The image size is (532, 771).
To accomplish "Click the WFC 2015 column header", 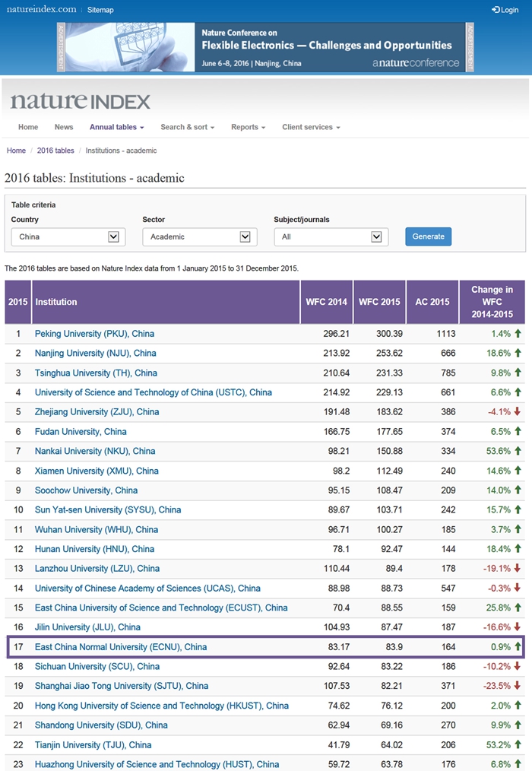I will point(379,302).
